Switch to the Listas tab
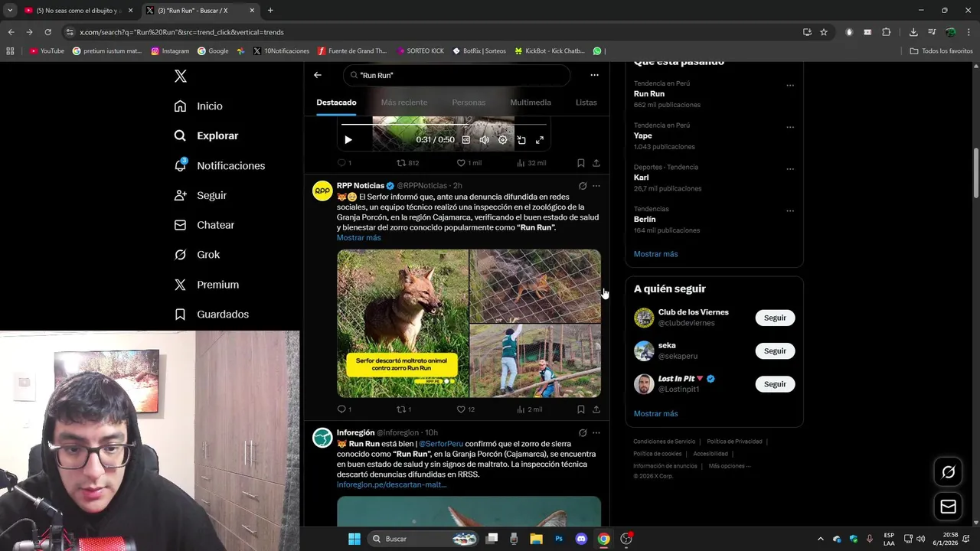 [586, 103]
